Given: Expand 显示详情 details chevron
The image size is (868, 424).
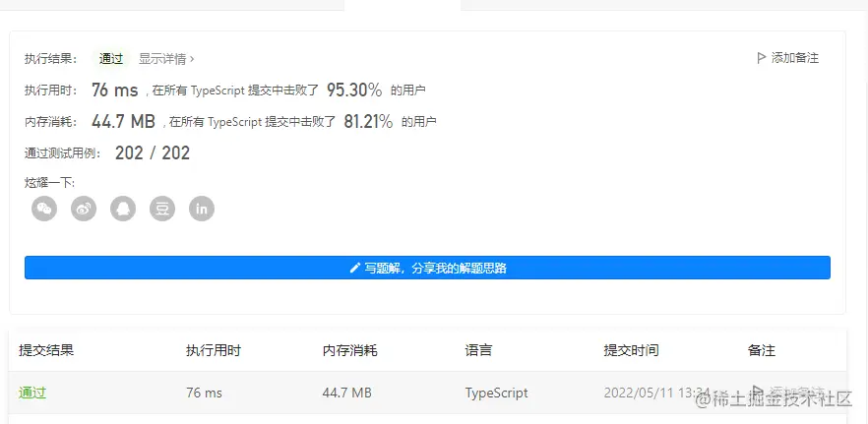Looking at the screenshot, I should pyautogui.click(x=192, y=59).
